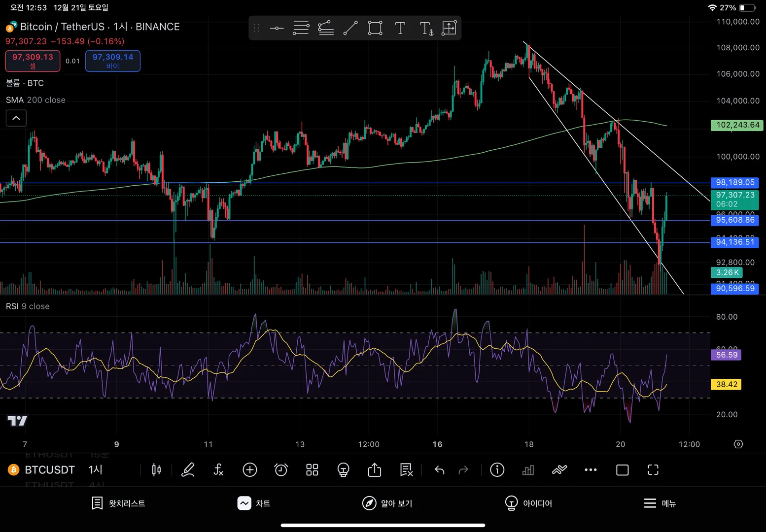The height and width of the screenshot is (532, 766).
Task: Open candlestick chart type selector
Action: pos(156,470)
